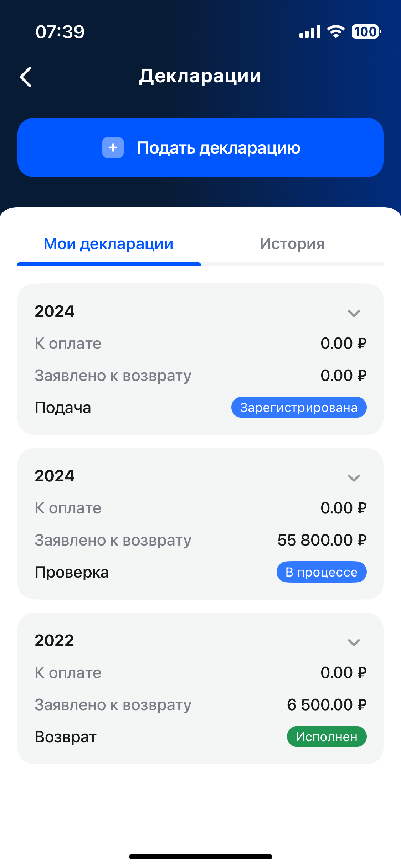Tap the 6 500.00 ₽ refund amount
The height and width of the screenshot is (868, 401).
327,705
